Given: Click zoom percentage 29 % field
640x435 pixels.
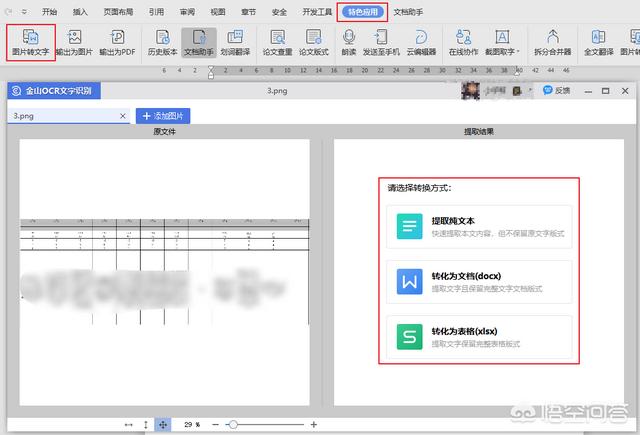Looking at the screenshot, I should tap(192, 424).
